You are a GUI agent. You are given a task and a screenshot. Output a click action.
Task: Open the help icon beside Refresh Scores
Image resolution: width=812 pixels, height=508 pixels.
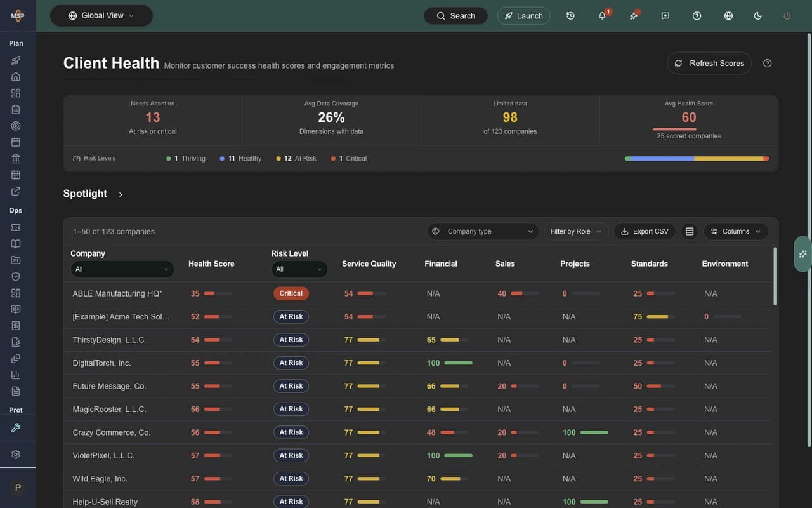tap(768, 63)
